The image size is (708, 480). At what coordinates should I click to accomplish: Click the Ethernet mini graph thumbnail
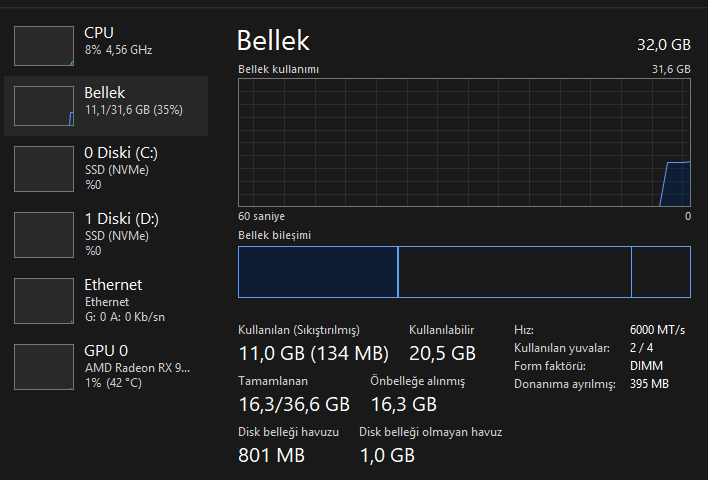(x=44, y=301)
